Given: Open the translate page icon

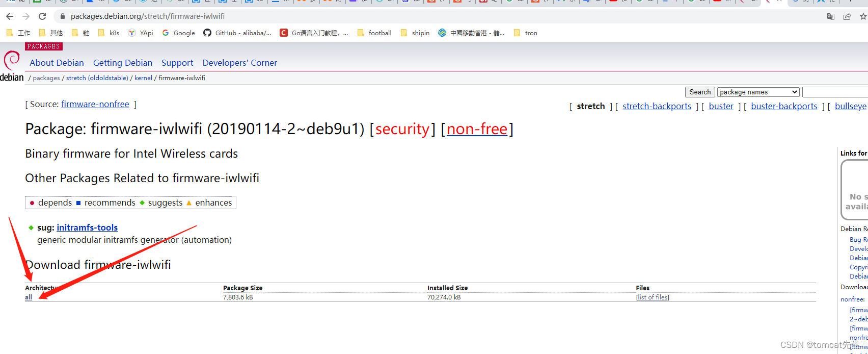Looking at the screenshot, I should [x=831, y=16].
